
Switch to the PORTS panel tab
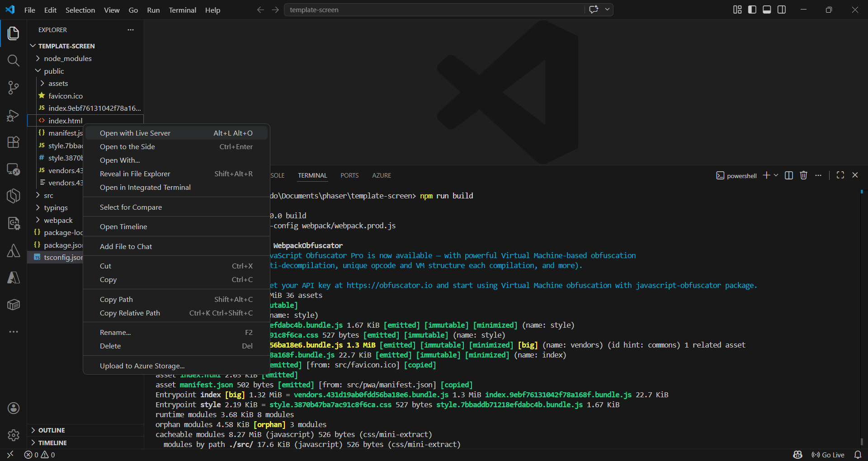(349, 175)
